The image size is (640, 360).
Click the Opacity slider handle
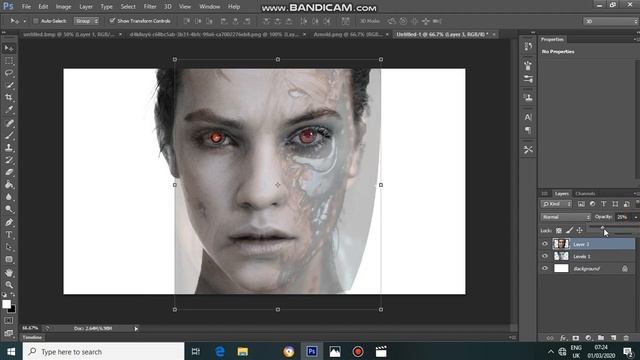[x=603, y=227]
